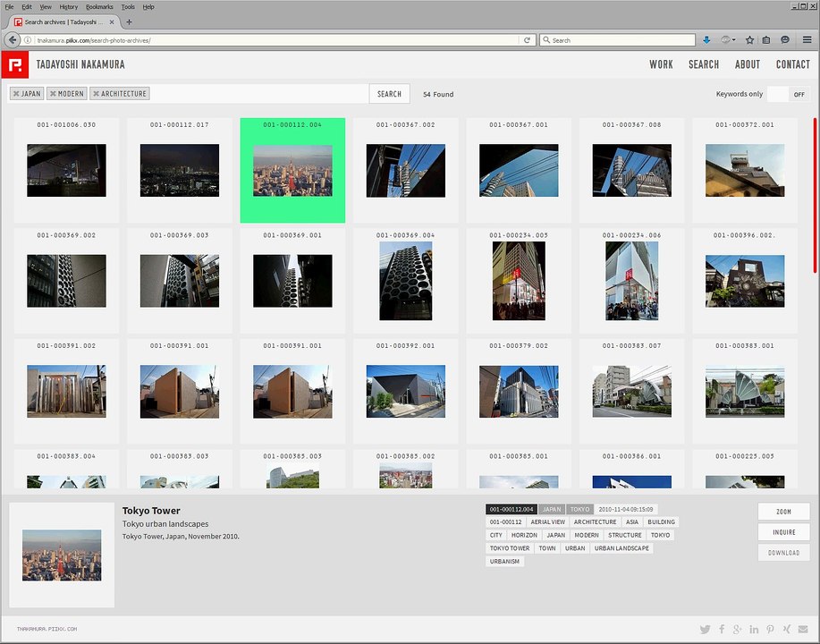Select thumbnail 001-000391.002
Image resolution: width=820 pixels, height=644 pixels.
(66, 391)
